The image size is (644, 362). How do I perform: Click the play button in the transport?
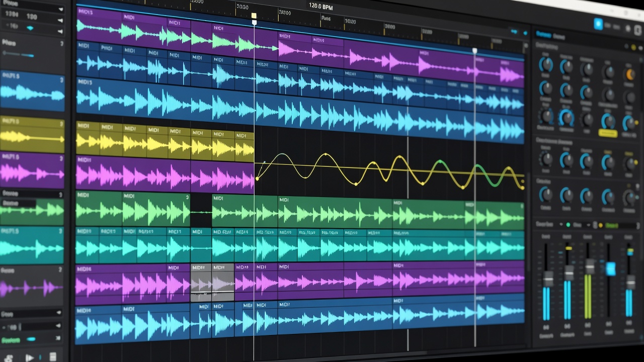tap(29, 357)
